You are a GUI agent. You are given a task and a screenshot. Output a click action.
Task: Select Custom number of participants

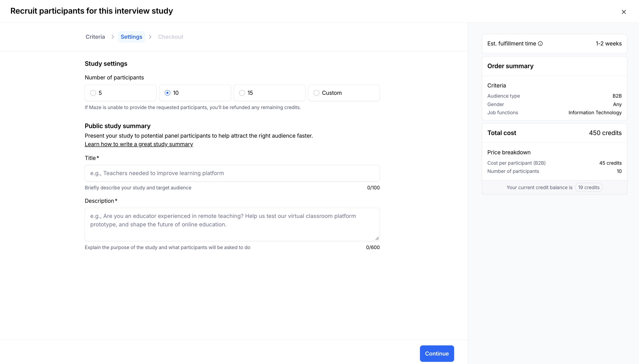pyautogui.click(x=316, y=93)
